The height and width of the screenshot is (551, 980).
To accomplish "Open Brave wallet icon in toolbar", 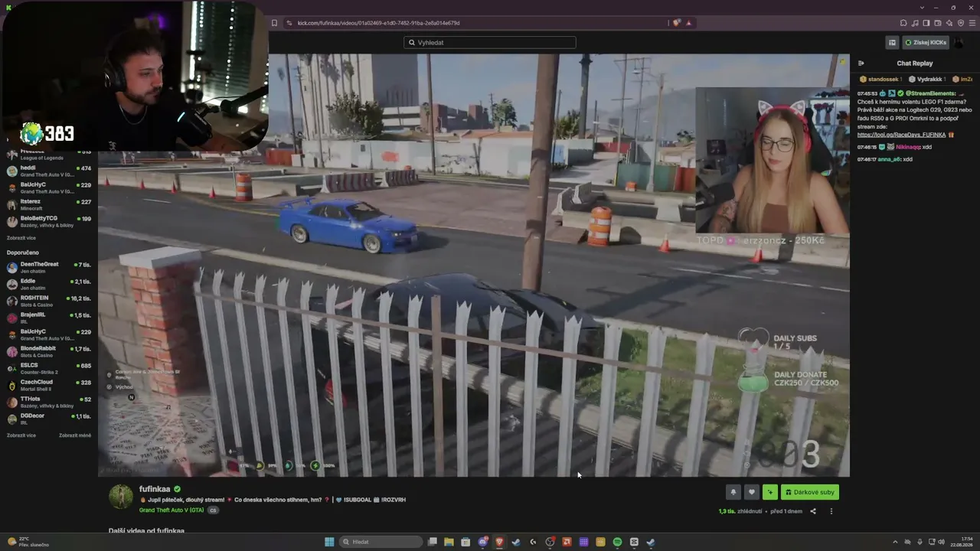I will (x=938, y=23).
